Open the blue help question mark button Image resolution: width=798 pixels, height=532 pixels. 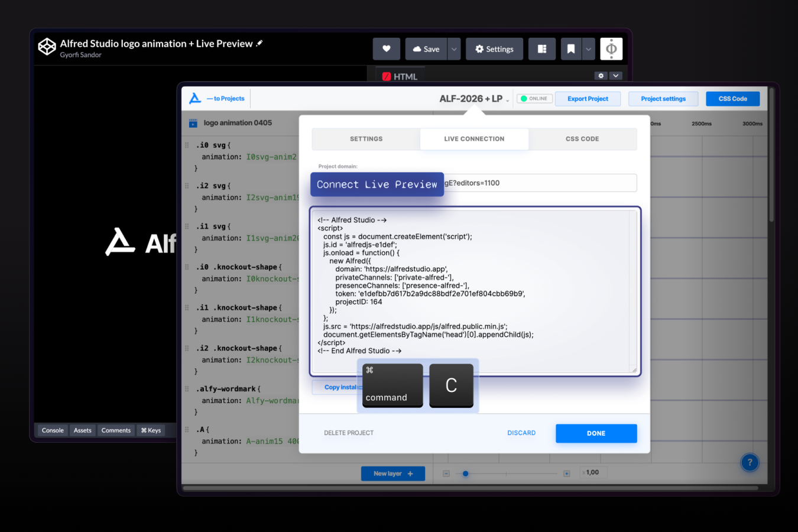750,462
